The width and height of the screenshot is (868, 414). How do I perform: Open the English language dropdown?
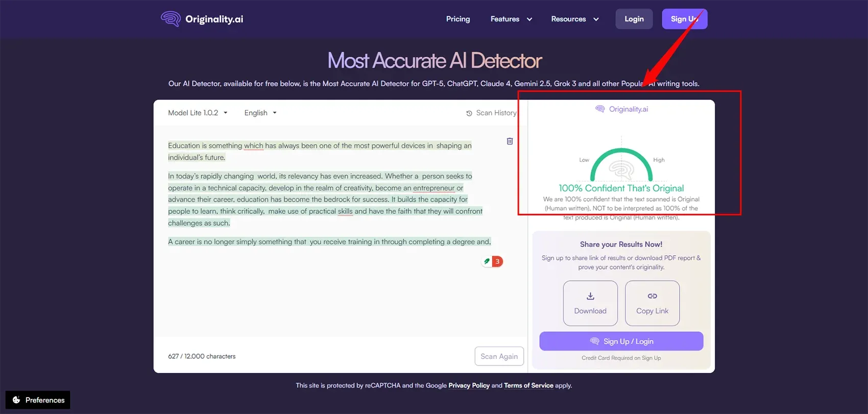pos(260,113)
